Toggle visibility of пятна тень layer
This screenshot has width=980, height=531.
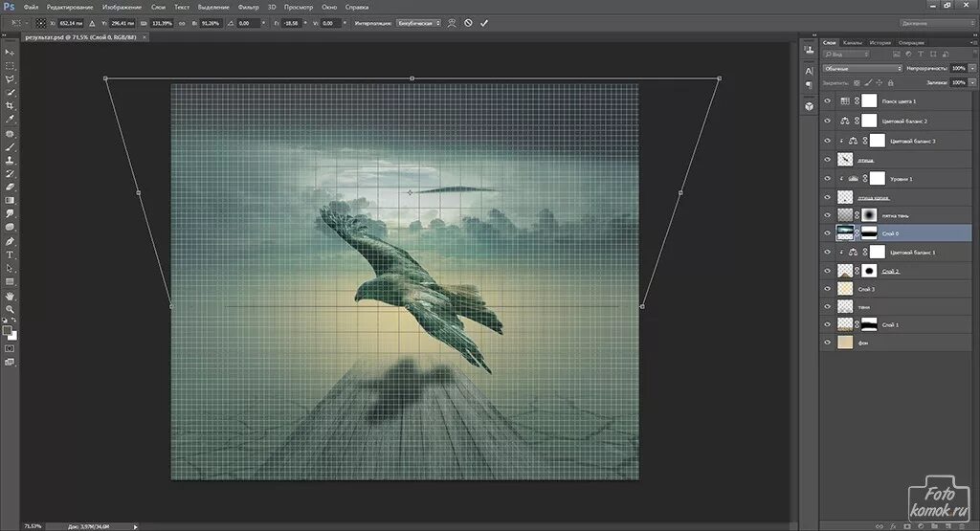click(x=828, y=215)
